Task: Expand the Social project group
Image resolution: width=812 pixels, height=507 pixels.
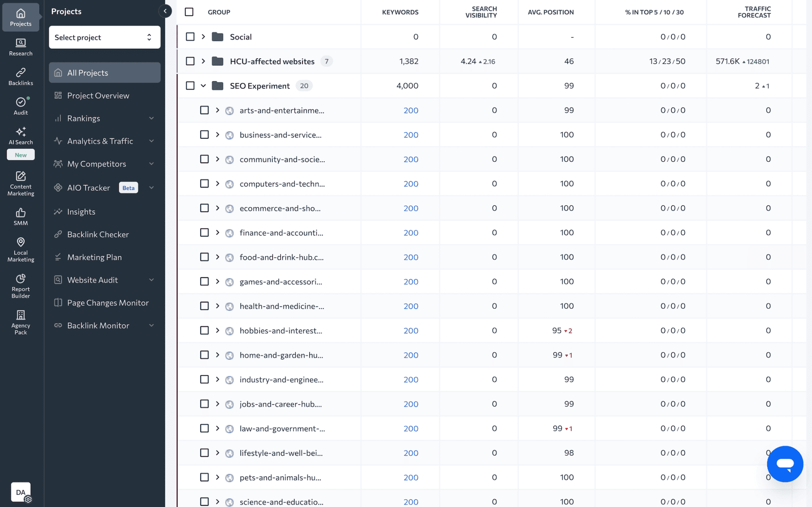Action: 203,36
